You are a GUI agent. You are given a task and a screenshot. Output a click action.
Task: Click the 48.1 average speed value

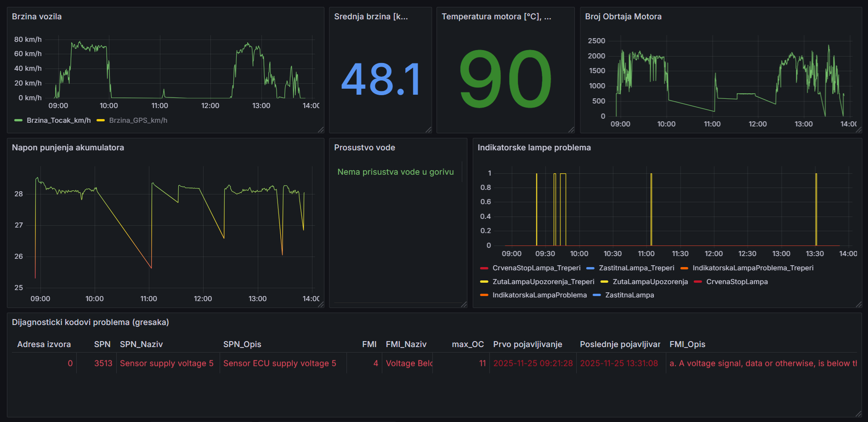tap(380, 80)
